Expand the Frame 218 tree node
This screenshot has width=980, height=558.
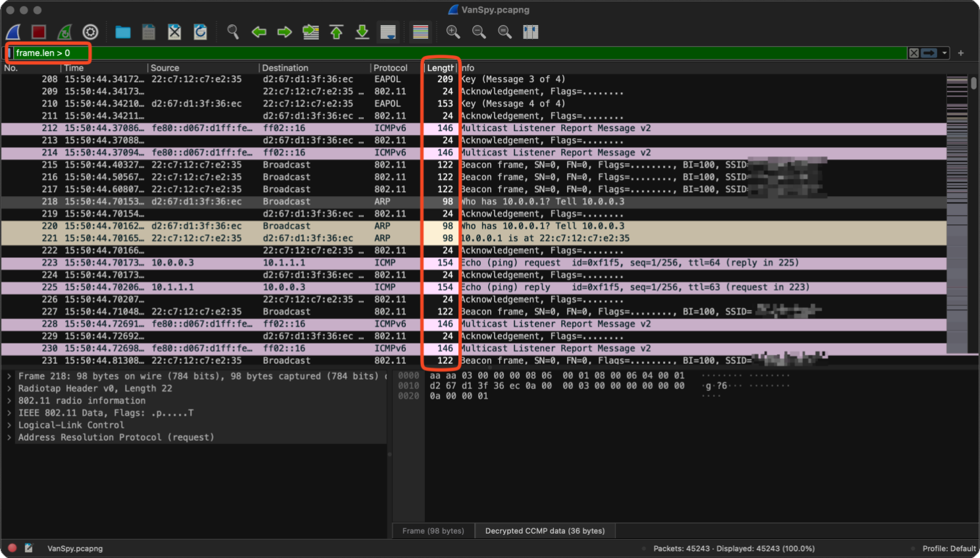pyautogui.click(x=9, y=376)
